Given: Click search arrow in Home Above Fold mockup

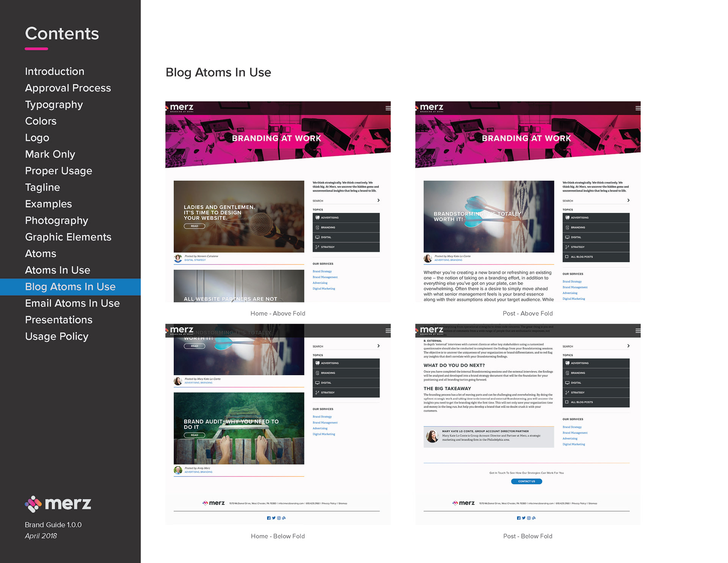Looking at the screenshot, I should (378, 200).
